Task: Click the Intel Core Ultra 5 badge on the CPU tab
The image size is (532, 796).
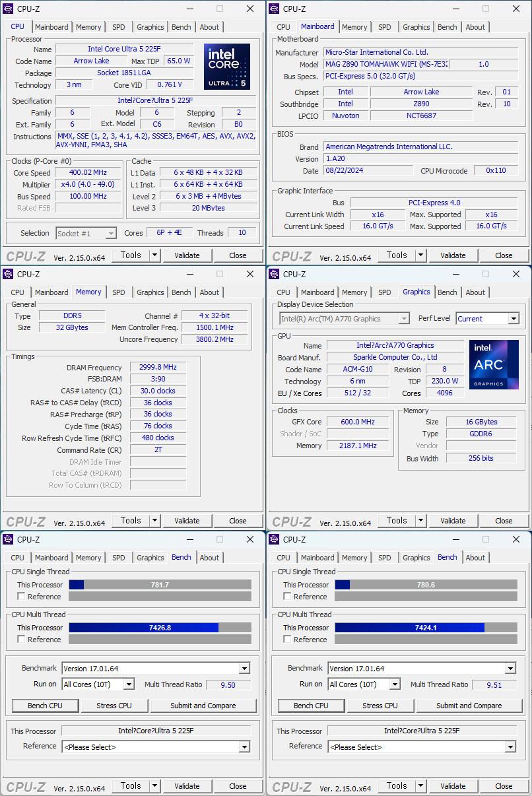Action: (226, 66)
